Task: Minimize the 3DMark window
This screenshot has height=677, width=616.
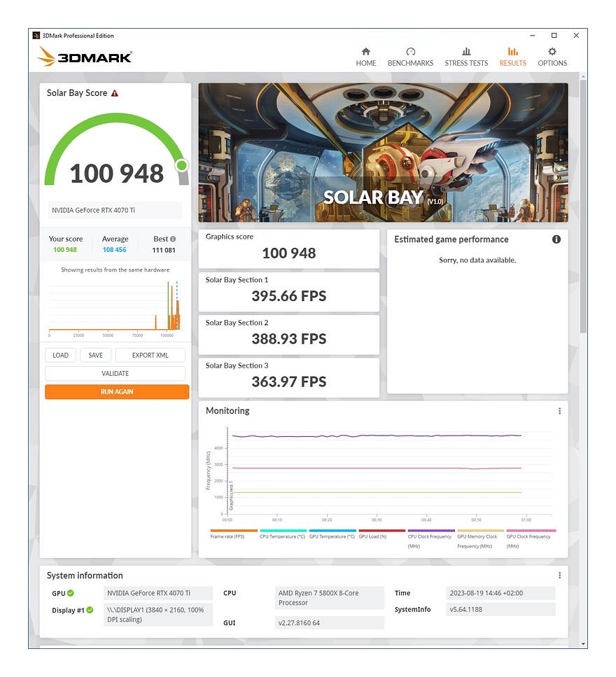Action: tap(532, 36)
